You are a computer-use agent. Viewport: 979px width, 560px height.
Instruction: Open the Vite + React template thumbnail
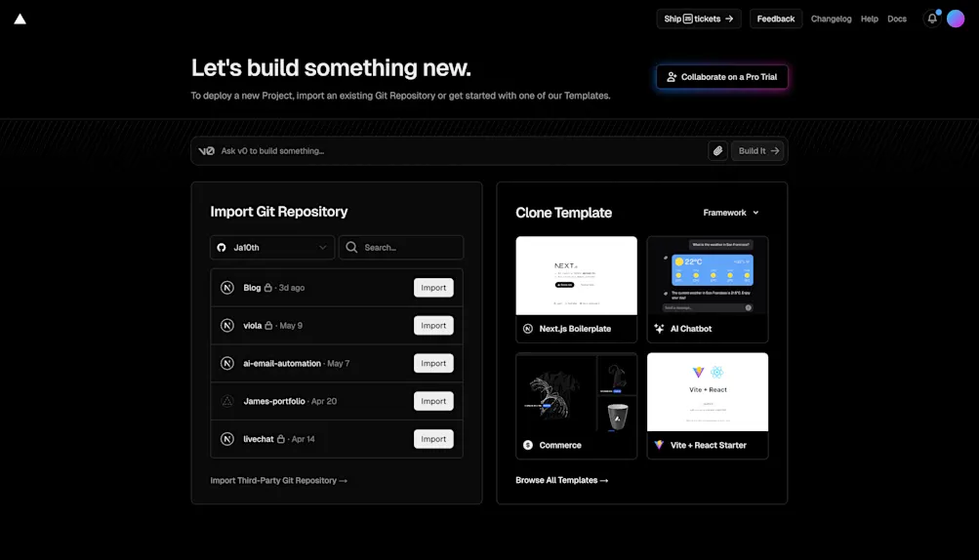coord(708,392)
